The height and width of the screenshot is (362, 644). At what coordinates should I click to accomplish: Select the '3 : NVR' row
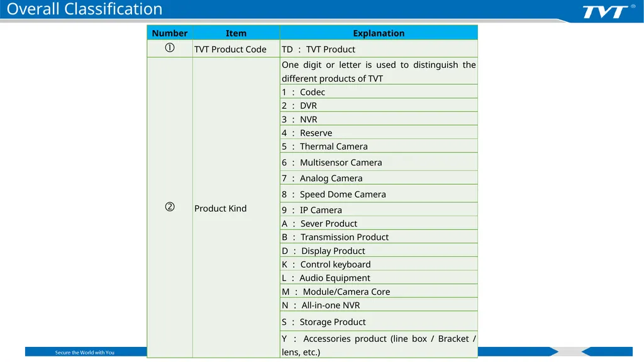coord(379,119)
